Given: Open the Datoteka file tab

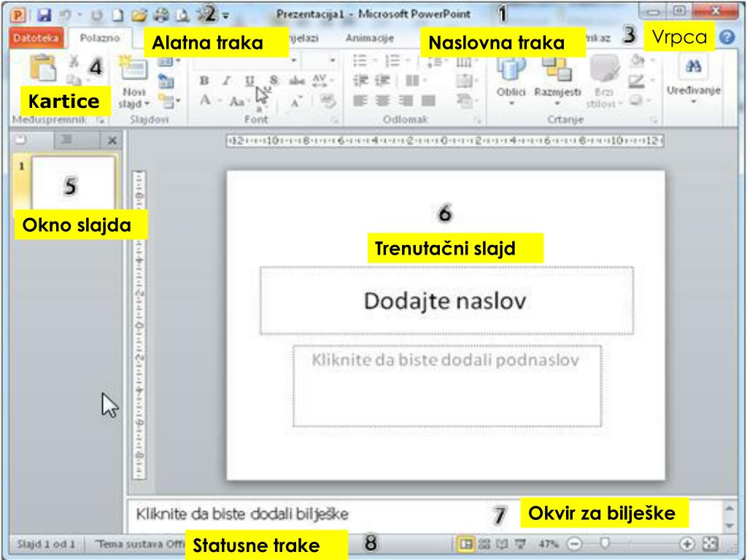Looking at the screenshot, I should coord(36,38).
